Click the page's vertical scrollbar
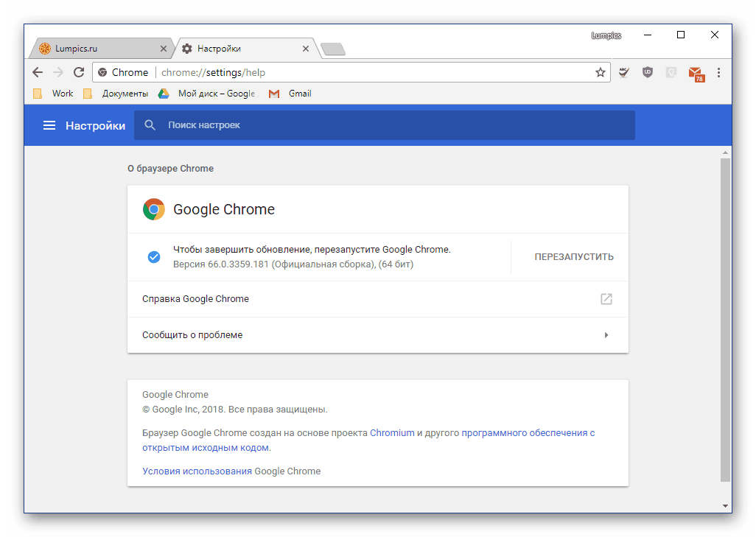 click(725, 317)
